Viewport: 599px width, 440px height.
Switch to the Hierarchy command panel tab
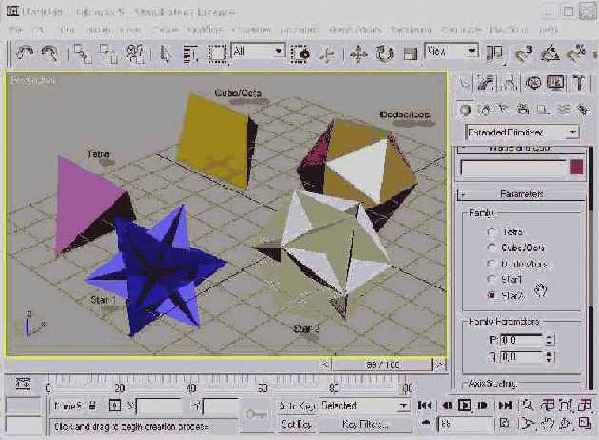[x=510, y=82]
